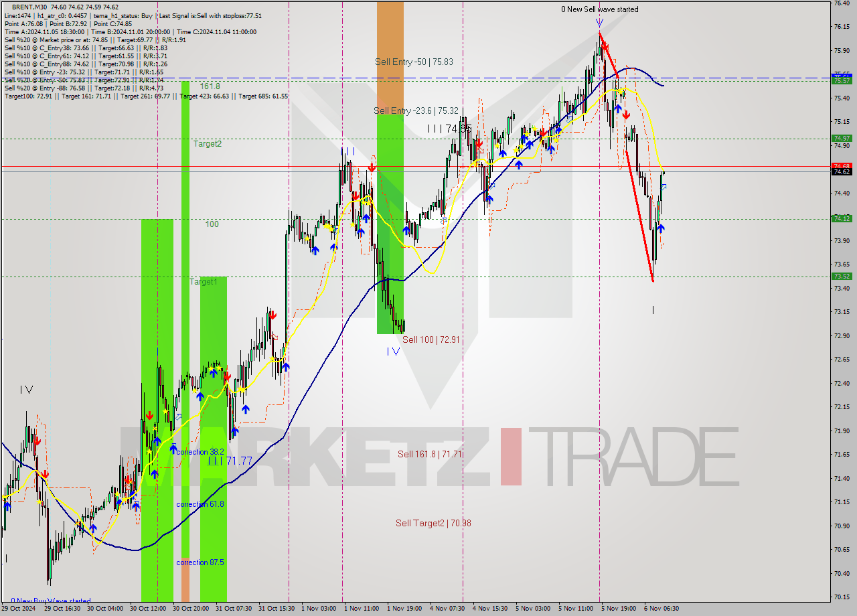Select the '0 New Sell wave started' label
857x616 pixels.
tap(600, 9)
